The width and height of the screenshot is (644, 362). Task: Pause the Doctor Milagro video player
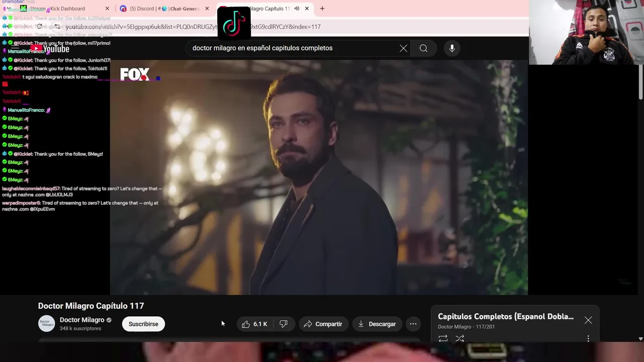pyautogui.click(x=319, y=177)
